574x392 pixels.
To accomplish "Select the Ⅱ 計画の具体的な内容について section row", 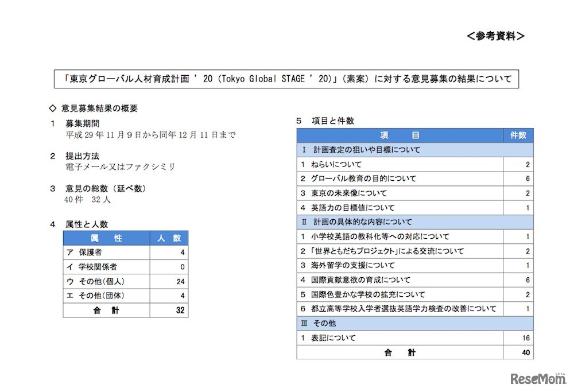I will click(379, 222).
